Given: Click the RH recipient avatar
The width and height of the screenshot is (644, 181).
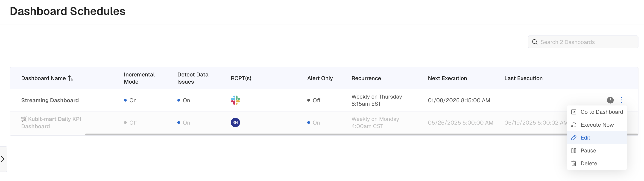Looking at the screenshot, I should click(235, 123).
